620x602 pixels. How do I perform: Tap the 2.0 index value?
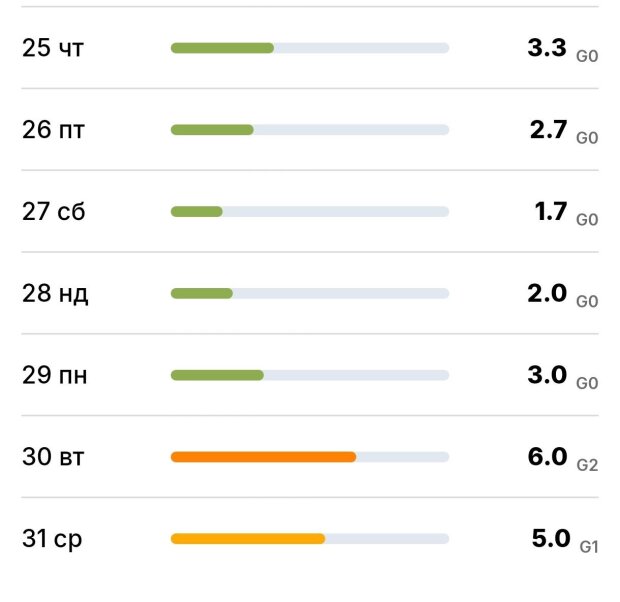click(x=547, y=293)
